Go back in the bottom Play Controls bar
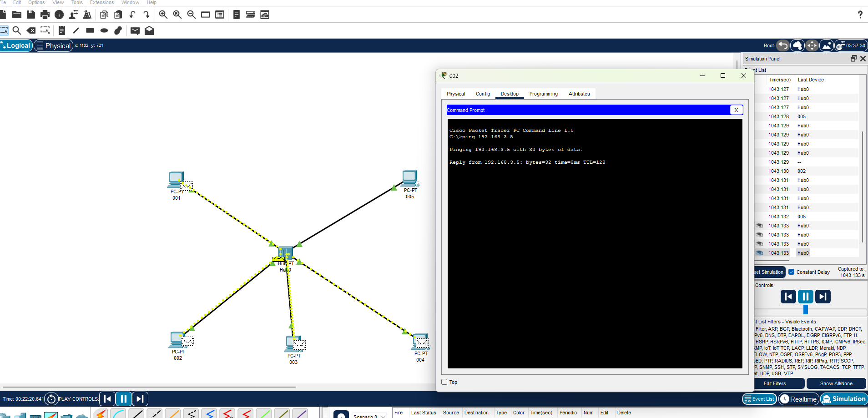868x418 pixels. point(107,399)
